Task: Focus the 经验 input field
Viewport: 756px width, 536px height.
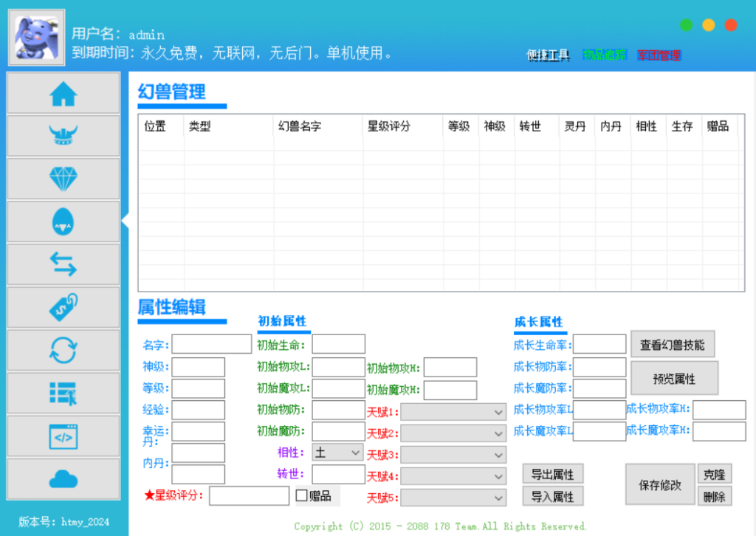Action: [x=198, y=410]
